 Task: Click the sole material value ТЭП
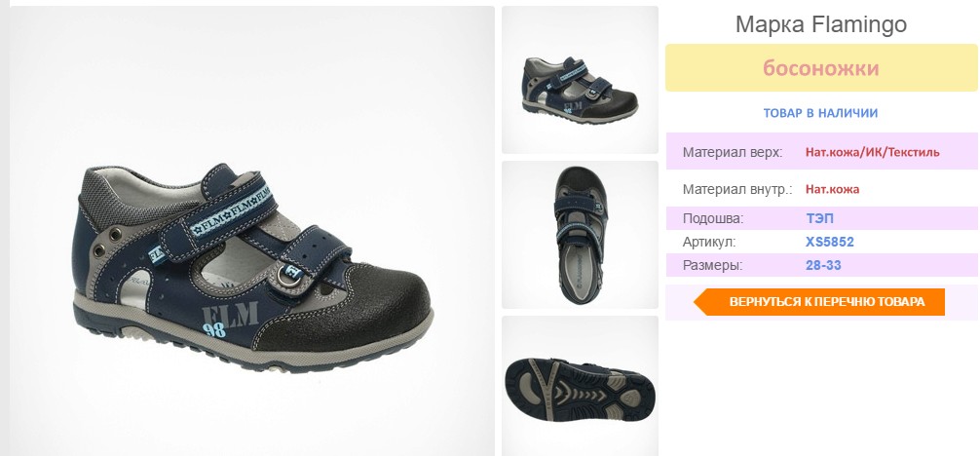(x=819, y=219)
